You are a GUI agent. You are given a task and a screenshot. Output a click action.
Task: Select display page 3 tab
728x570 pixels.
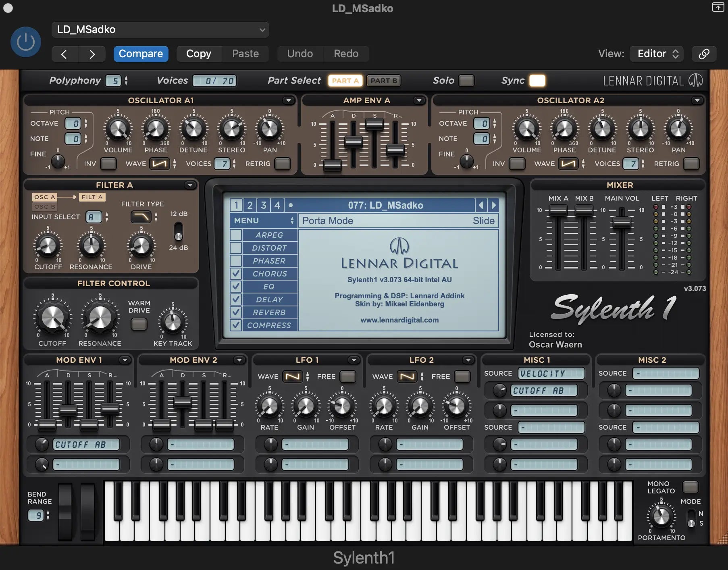click(x=264, y=205)
